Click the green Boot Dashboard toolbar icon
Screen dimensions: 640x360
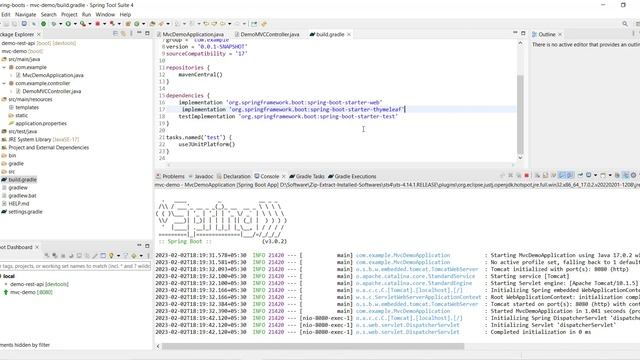tap(43, 24)
